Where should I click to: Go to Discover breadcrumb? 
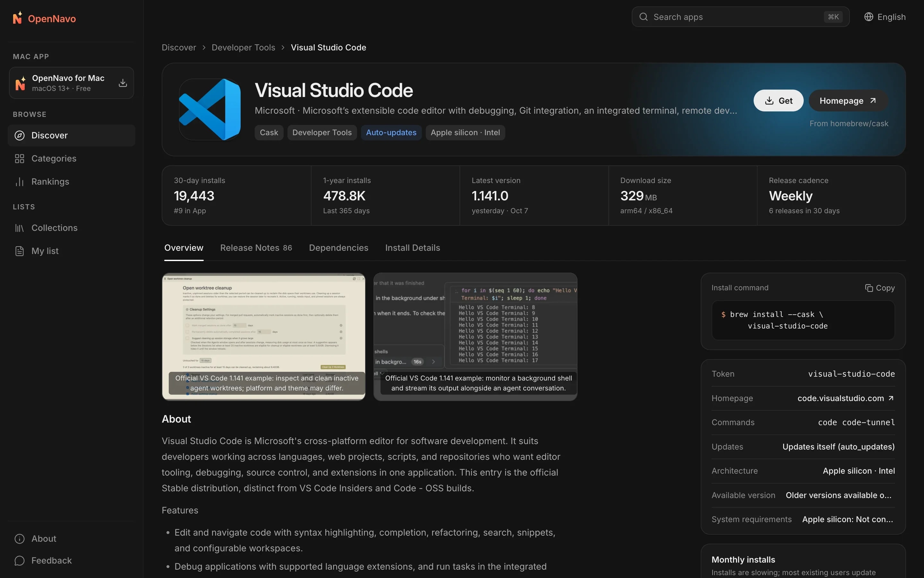coord(179,48)
